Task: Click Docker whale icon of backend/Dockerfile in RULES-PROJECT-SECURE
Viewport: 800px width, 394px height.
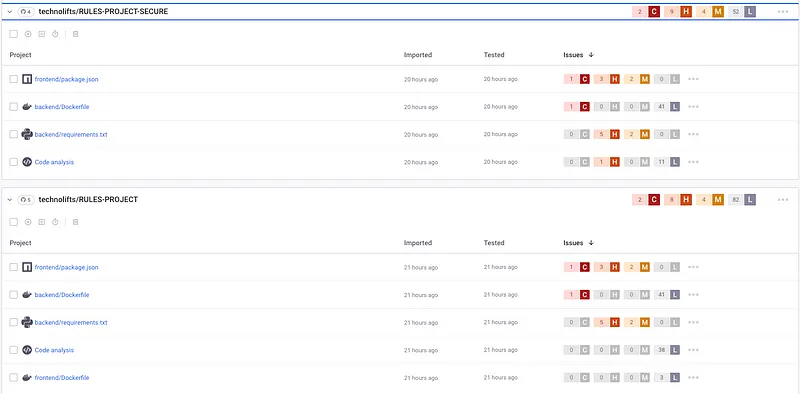Action: 27,107
